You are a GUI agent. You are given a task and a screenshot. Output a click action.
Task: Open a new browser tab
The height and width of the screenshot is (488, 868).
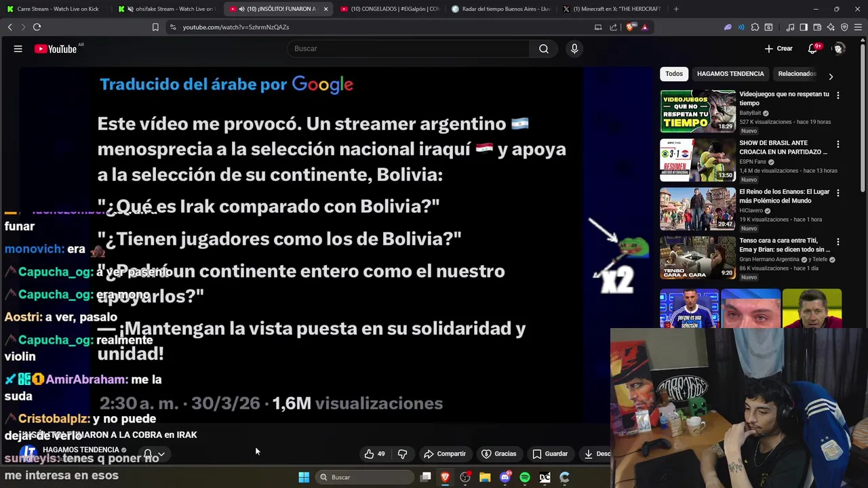pyautogui.click(x=676, y=9)
